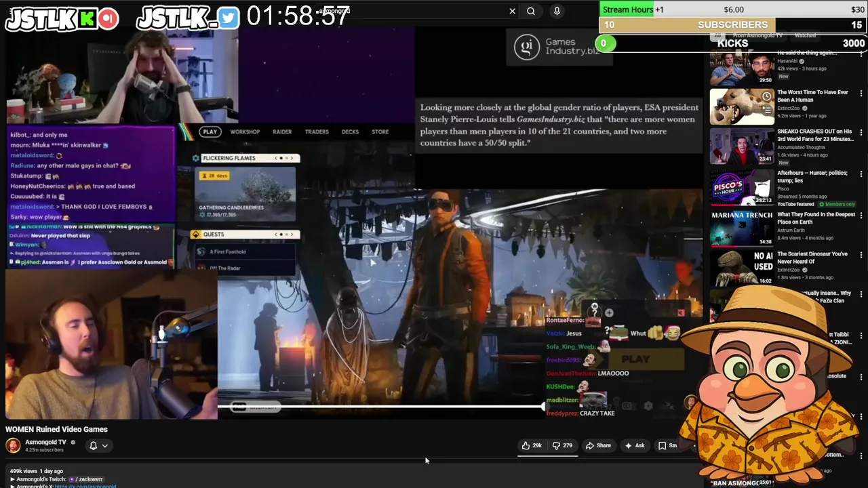This screenshot has width=868, height=488.
Task: Click the 'What They Found In the Deepest' title
Action: click(816, 218)
